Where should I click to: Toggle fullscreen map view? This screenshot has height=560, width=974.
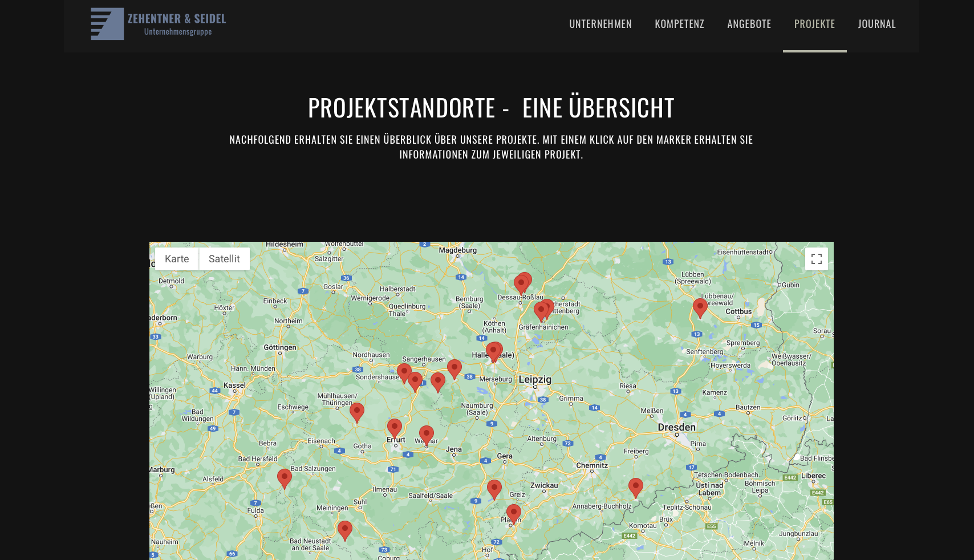pyautogui.click(x=816, y=259)
